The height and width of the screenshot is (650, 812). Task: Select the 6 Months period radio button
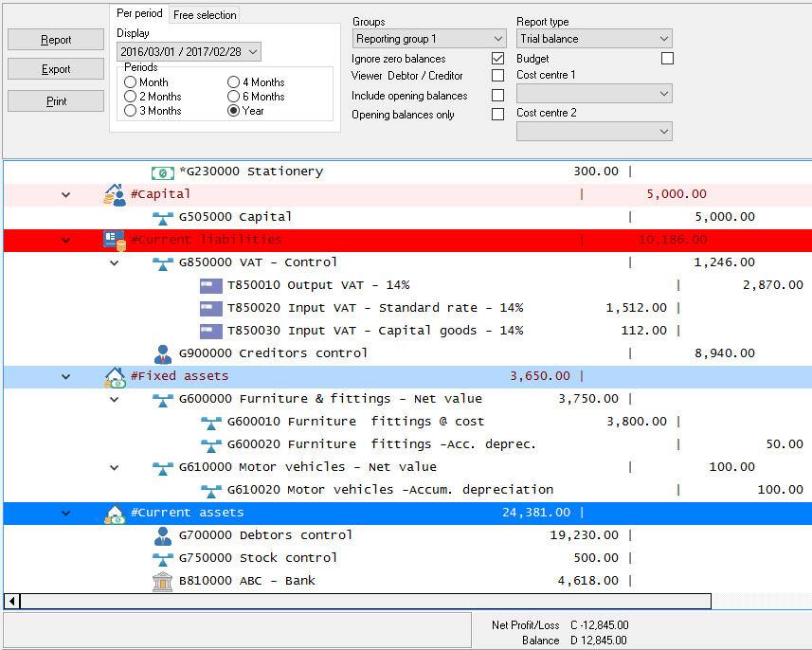[x=234, y=97]
